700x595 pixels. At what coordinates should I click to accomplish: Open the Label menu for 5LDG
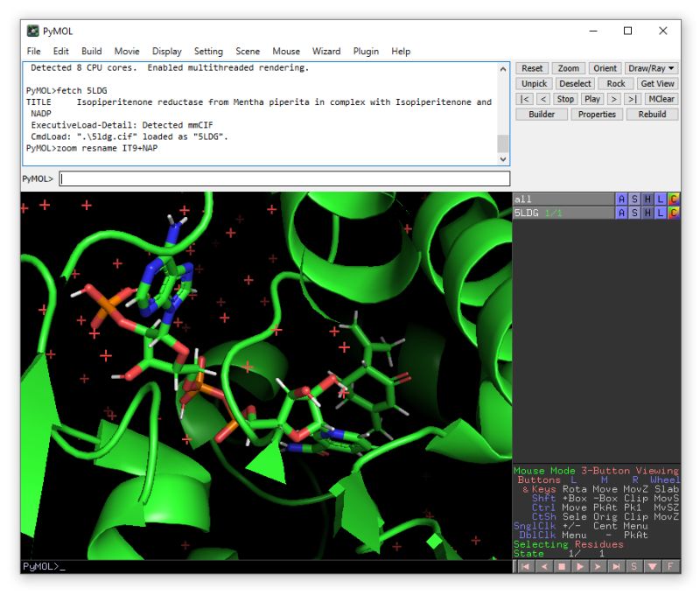tap(661, 213)
